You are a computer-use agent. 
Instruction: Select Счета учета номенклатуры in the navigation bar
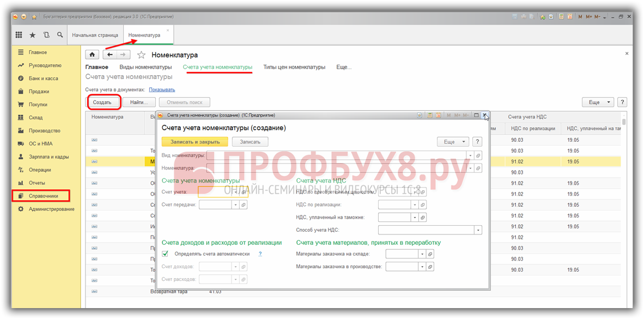pos(218,67)
